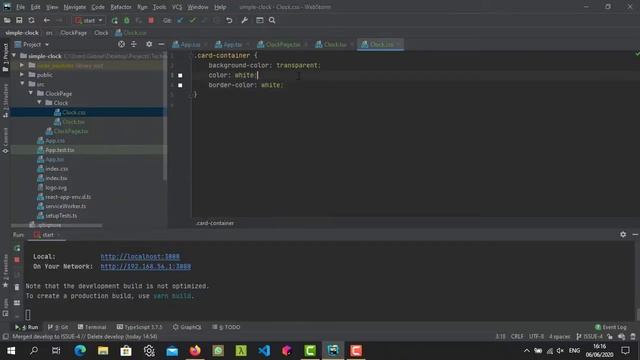Open Firefox from the Windows taskbar
The height and width of the screenshot is (360, 640).
pos(195,351)
